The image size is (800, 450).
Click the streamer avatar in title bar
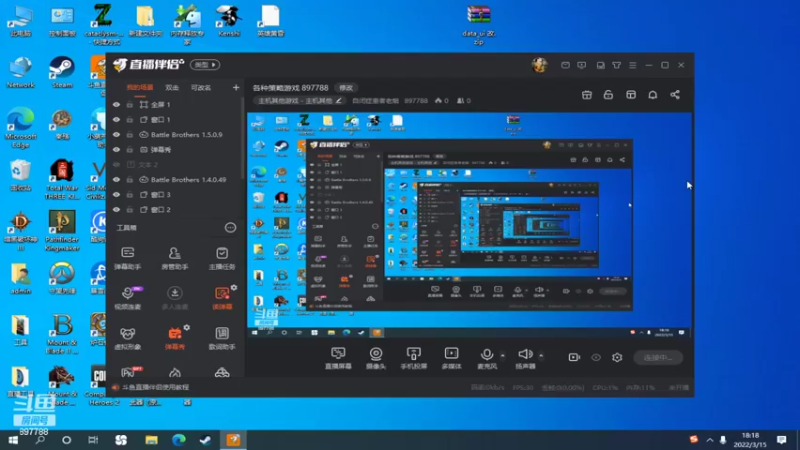539,65
